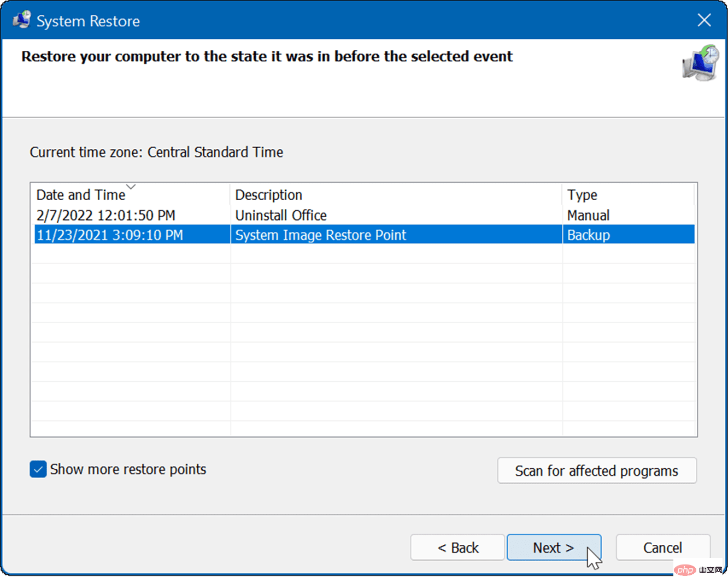Click the Current time zone label
This screenshot has height=588, width=728.
[x=156, y=152]
